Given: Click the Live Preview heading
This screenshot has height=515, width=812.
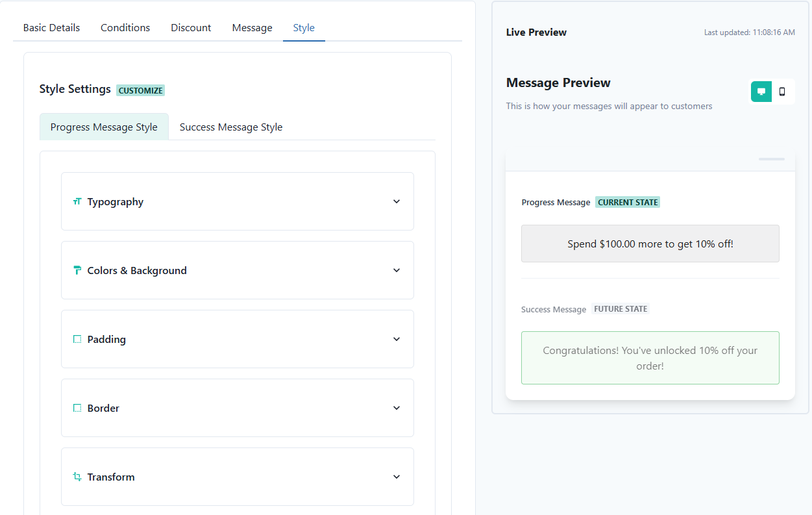Looking at the screenshot, I should pos(536,32).
